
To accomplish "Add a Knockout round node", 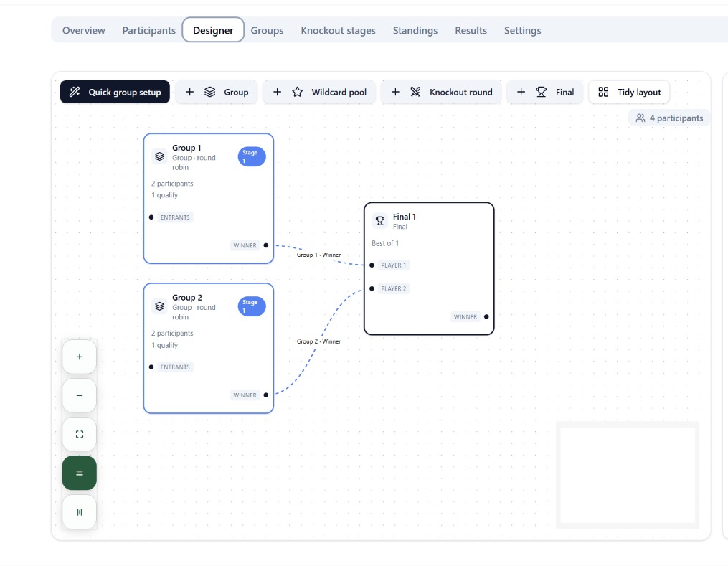I will point(441,92).
